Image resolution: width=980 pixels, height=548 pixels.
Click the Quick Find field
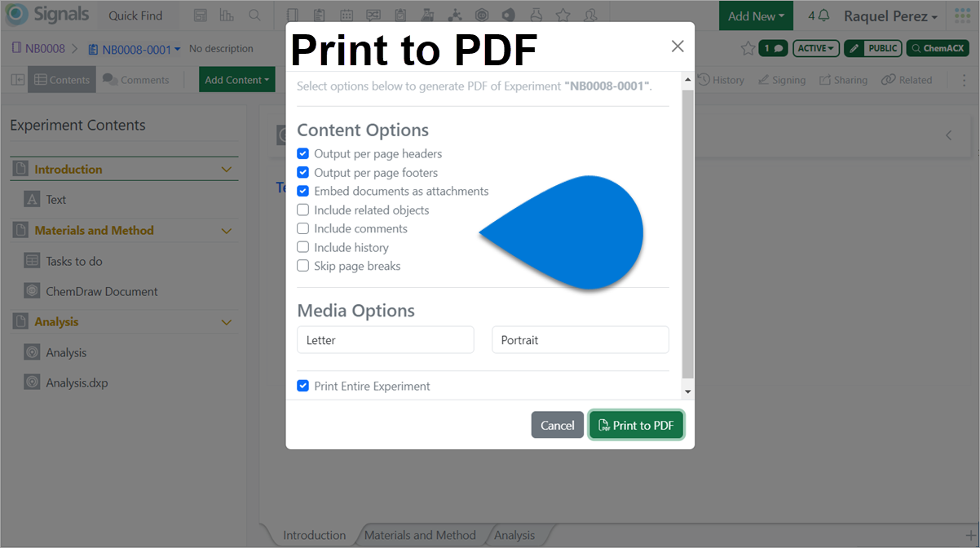point(135,15)
